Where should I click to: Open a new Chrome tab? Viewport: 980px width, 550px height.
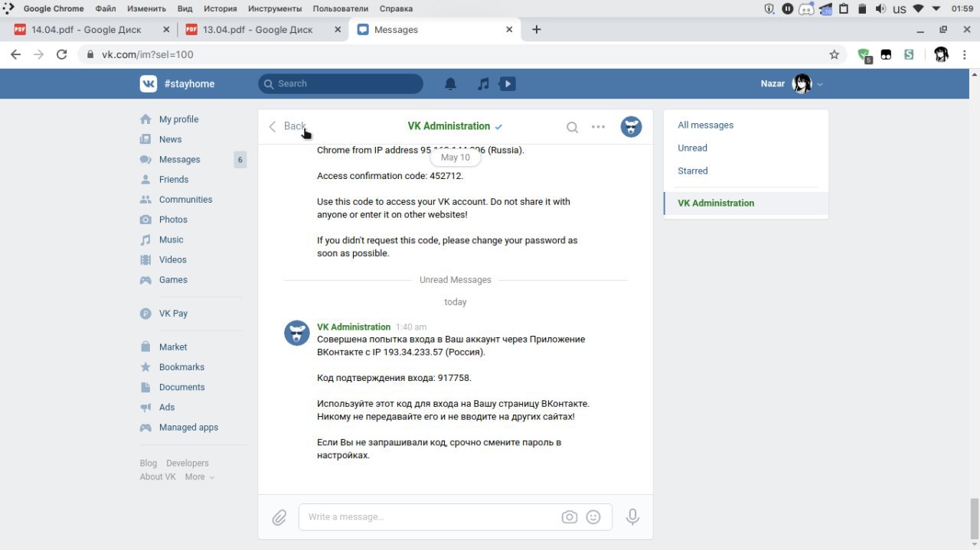click(537, 30)
